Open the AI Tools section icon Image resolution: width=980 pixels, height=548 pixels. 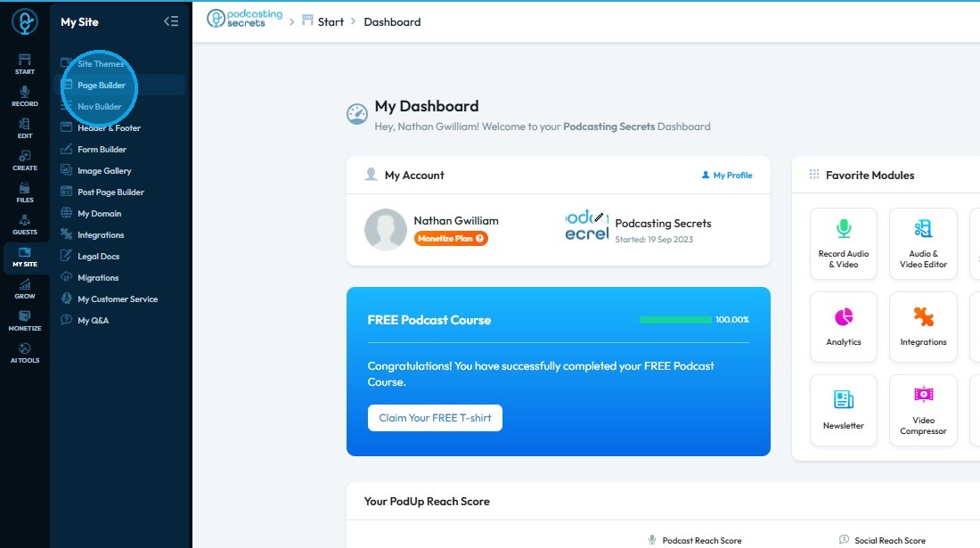point(24,353)
